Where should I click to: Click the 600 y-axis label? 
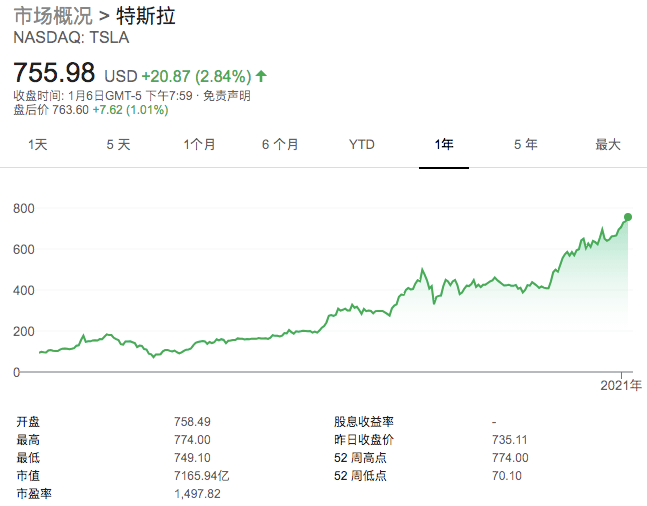[24, 249]
